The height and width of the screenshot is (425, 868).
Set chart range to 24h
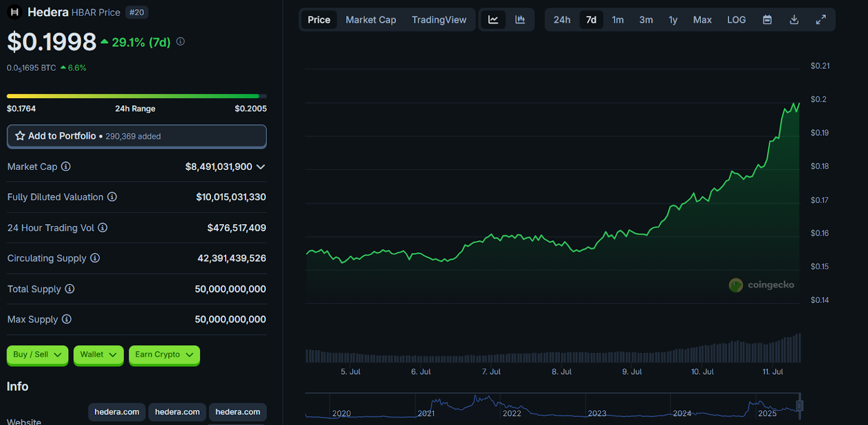[562, 20]
